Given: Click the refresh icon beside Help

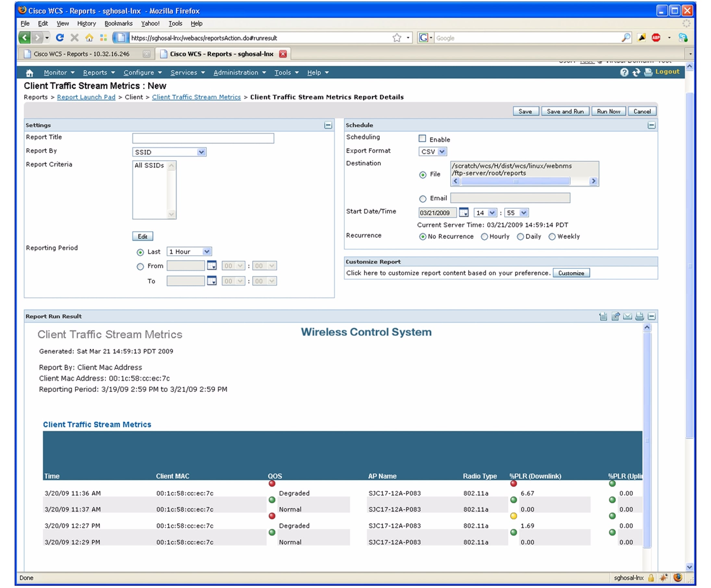Looking at the screenshot, I should pyautogui.click(x=637, y=72).
